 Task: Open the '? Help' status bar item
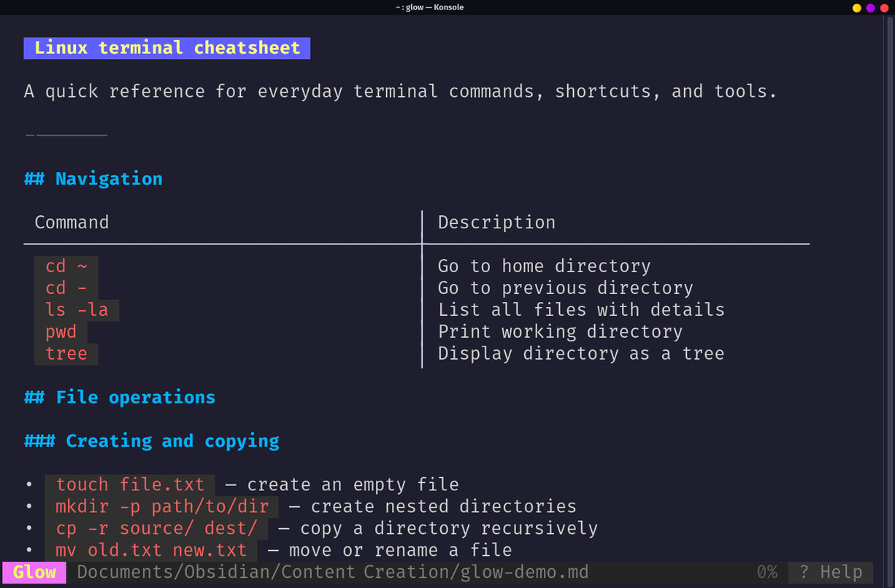coord(831,572)
